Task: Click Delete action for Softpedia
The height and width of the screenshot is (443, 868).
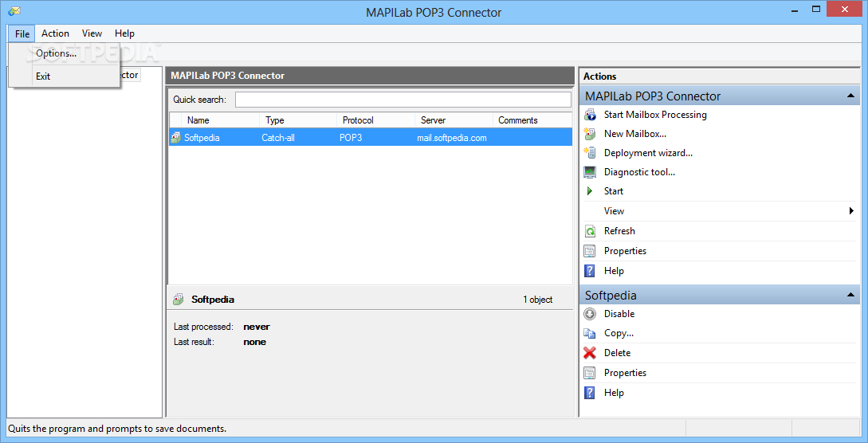Action: coord(617,353)
